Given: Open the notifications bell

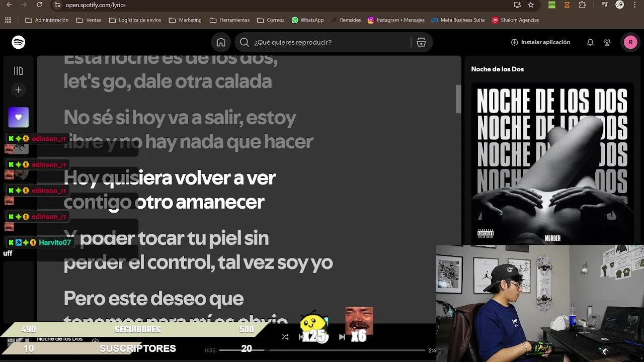Looking at the screenshot, I should tap(590, 42).
